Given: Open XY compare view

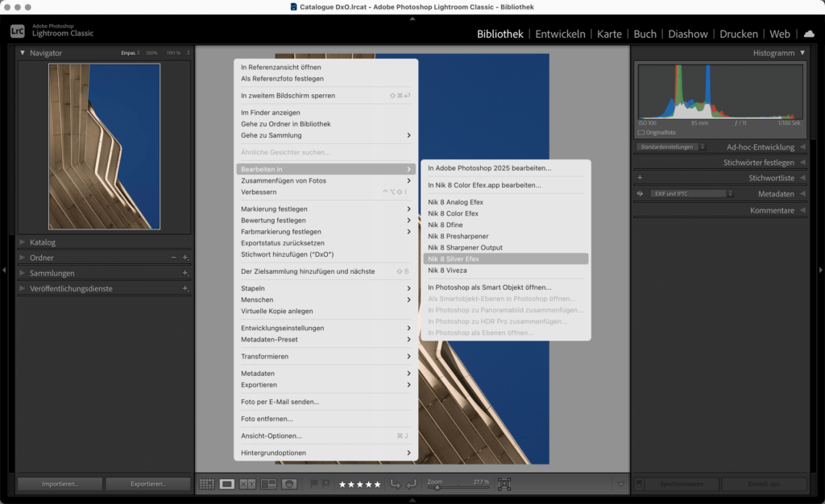Looking at the screenshot, I should coord(247,484).
